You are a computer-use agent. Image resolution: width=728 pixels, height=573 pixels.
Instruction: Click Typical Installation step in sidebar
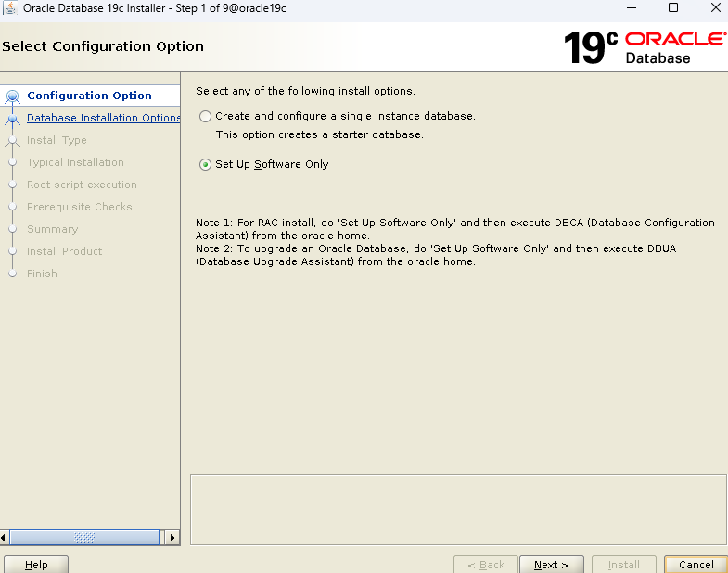[x=75, y=162]
